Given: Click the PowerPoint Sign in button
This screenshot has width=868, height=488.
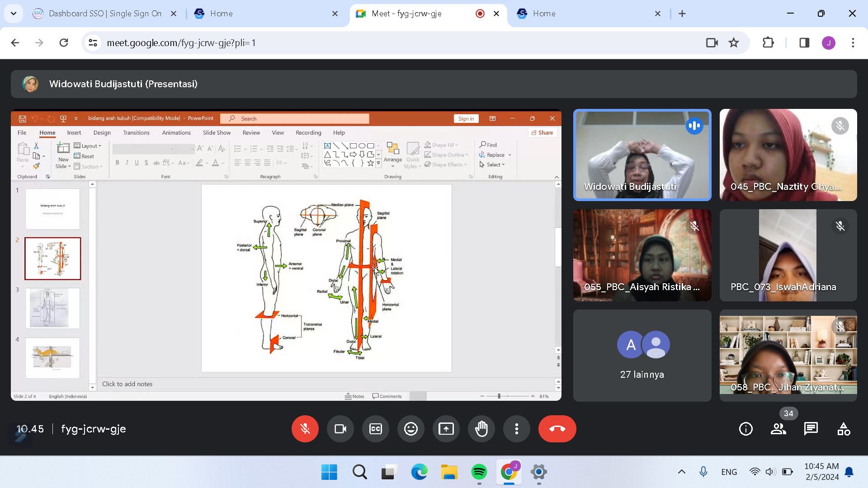Looking at the screenshot, I should [x=466, y=118].
